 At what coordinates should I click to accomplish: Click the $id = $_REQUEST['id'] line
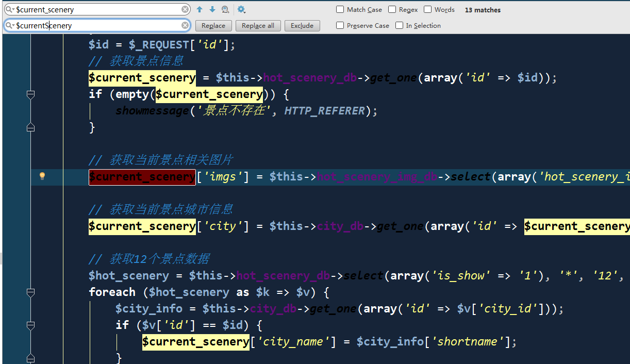tap(162, 45)
